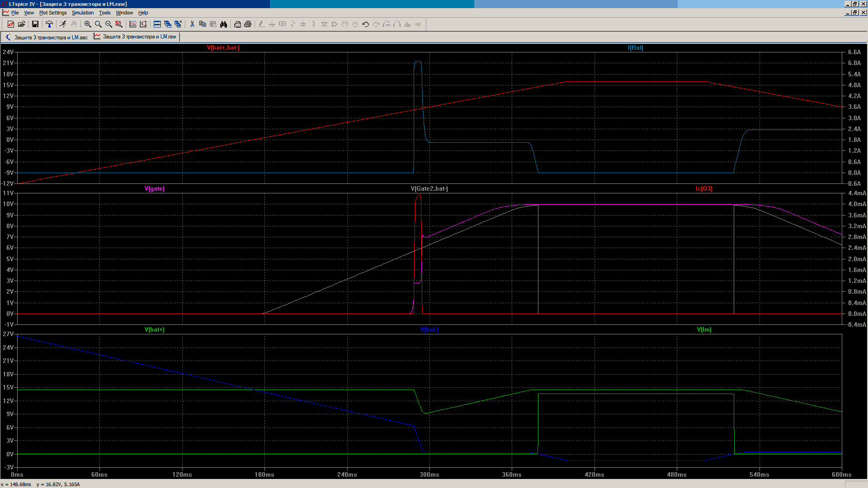Select the text 'Aa' tool
The height and width of the screenshot is (488, 868).
407,24
